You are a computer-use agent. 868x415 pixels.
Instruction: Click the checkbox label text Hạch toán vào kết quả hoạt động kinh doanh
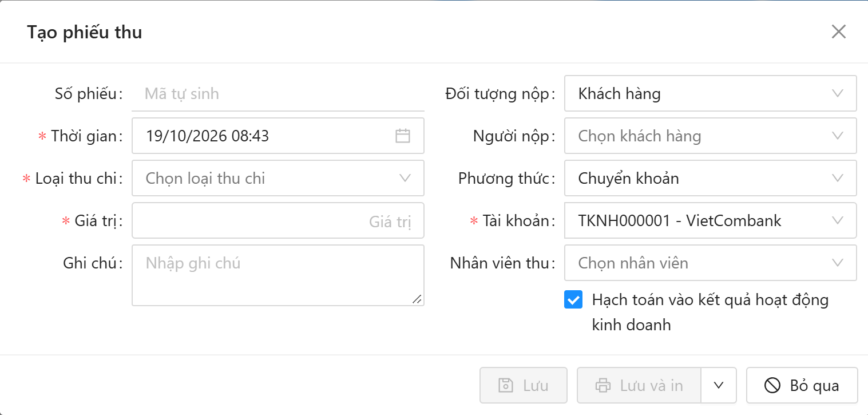click(x=710, y=313)
